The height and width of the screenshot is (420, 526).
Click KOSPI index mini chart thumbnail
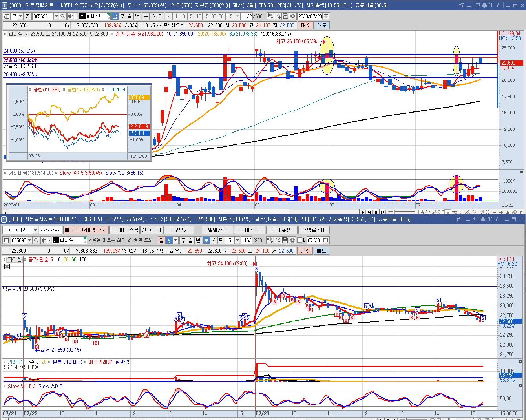pos(79,122)
